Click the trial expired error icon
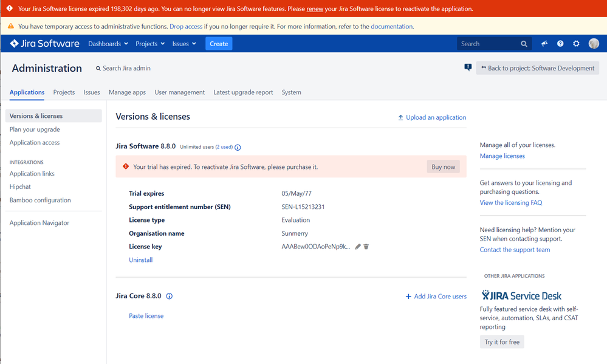This screenshot has width=607, height=364. [x=126, y=166]
